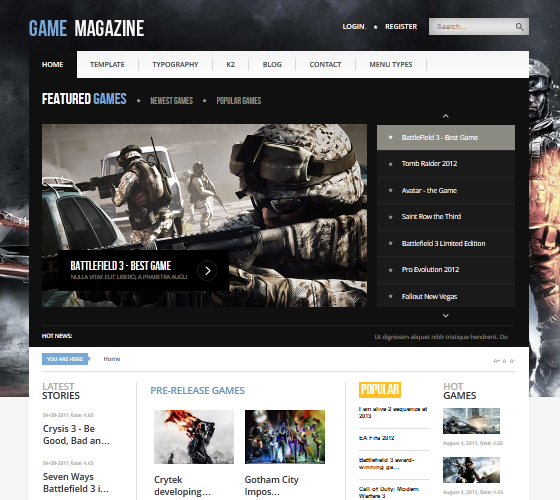Open the TYPOGRAPHY menu item

tap(175, 65)
